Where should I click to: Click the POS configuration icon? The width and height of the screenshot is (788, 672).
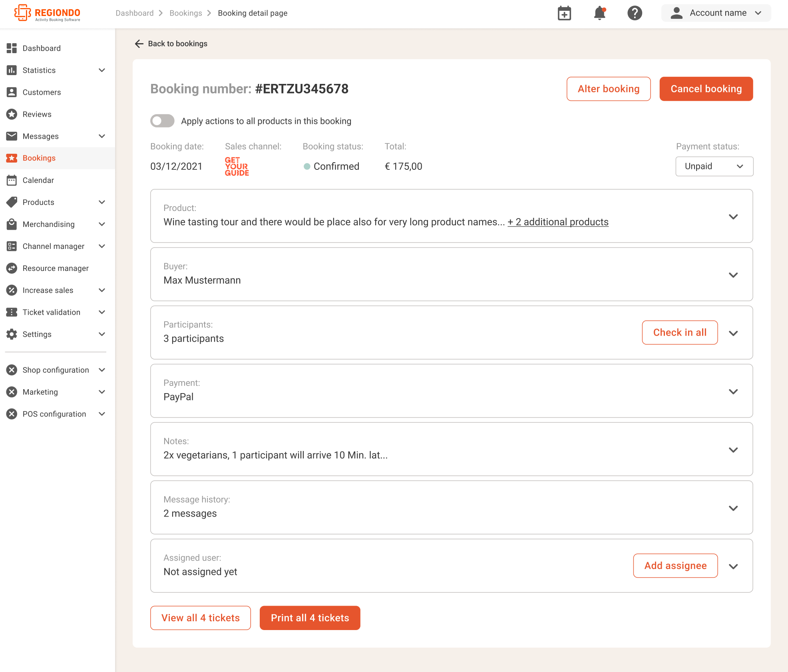pyautogui.click(x=12, y=414)
